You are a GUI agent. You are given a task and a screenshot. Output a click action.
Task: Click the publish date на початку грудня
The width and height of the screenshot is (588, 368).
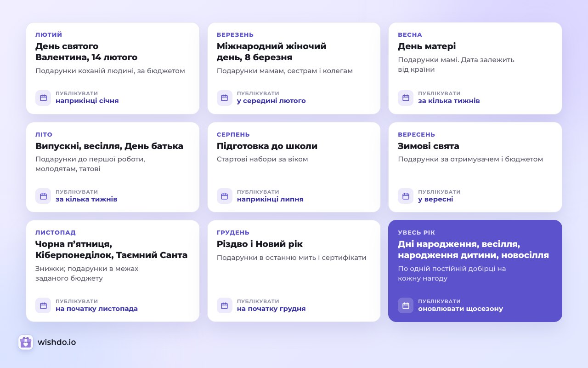point(271,309)
